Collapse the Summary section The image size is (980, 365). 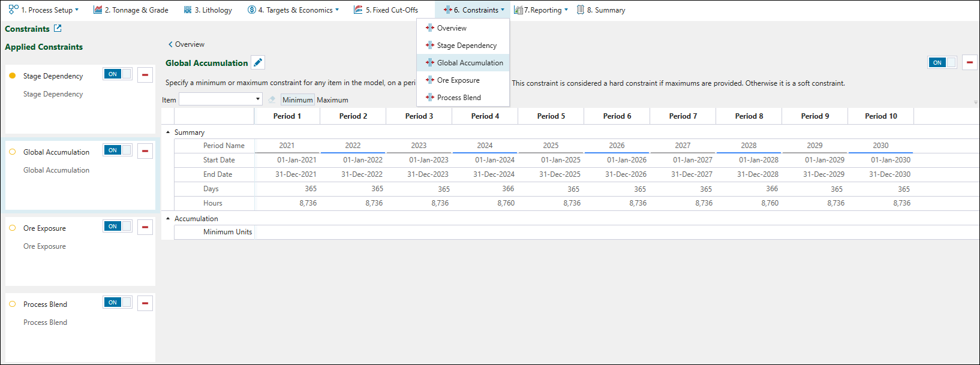(168, 132)
